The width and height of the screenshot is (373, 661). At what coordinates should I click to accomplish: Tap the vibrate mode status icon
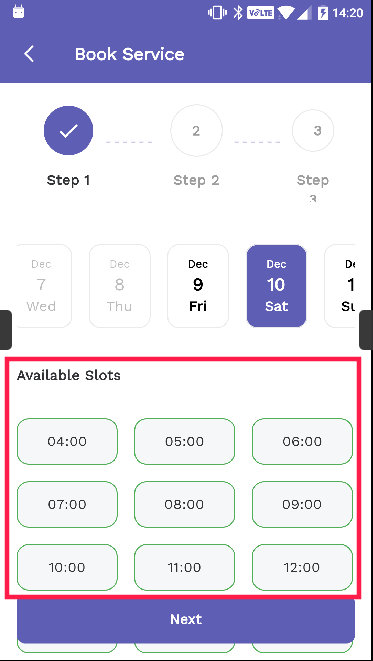coord(217,13)
